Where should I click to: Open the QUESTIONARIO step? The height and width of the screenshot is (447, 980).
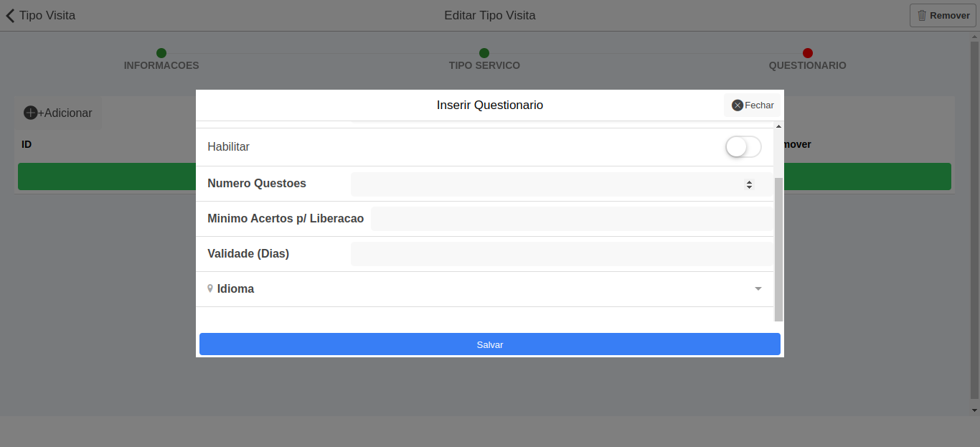click(808, 65)
